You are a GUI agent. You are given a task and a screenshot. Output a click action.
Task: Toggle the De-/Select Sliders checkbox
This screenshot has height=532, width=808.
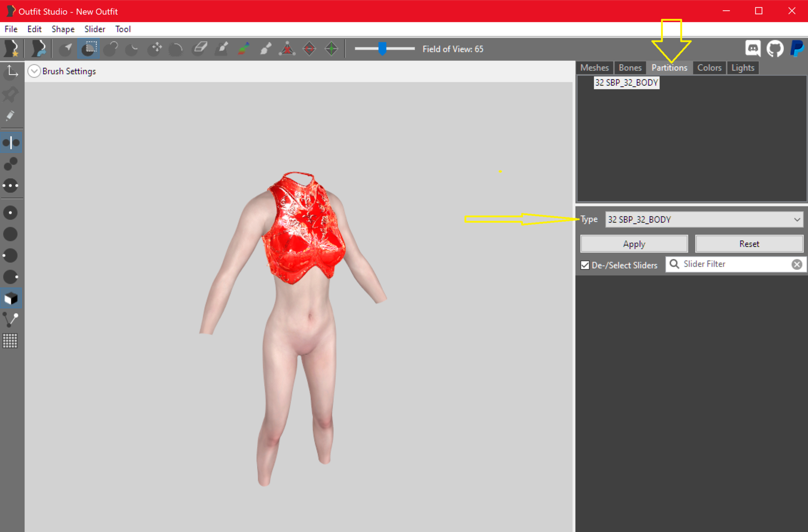[585, 265]
